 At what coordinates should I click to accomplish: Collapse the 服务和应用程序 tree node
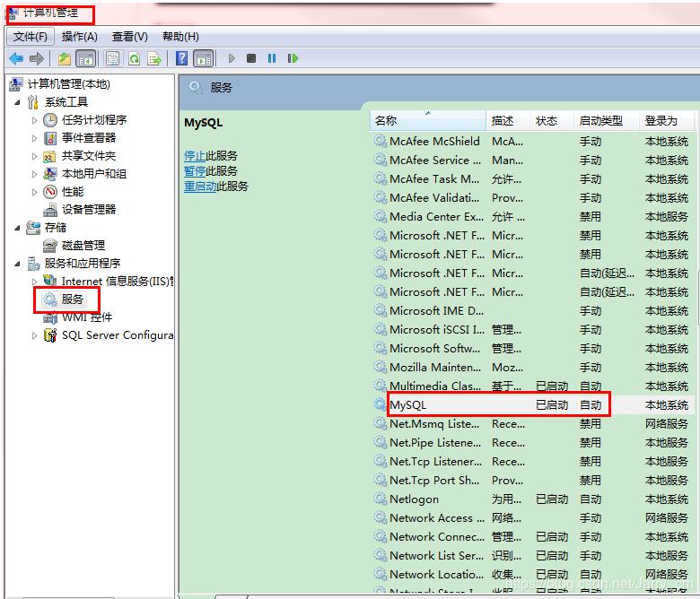[17, 264]
